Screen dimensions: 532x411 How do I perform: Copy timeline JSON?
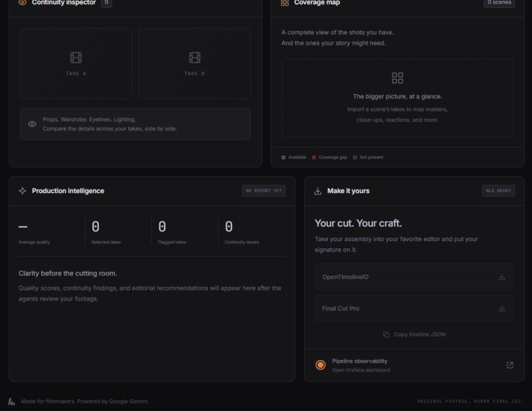414,335
